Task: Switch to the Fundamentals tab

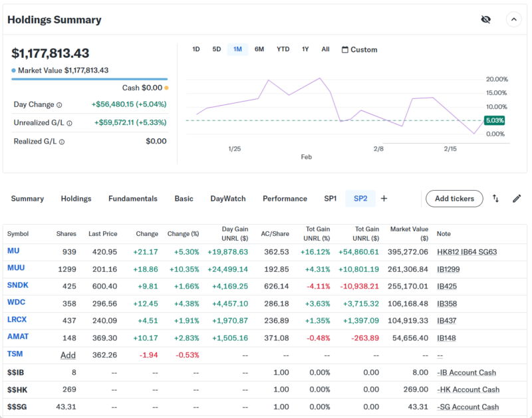Action: point(133,199)
